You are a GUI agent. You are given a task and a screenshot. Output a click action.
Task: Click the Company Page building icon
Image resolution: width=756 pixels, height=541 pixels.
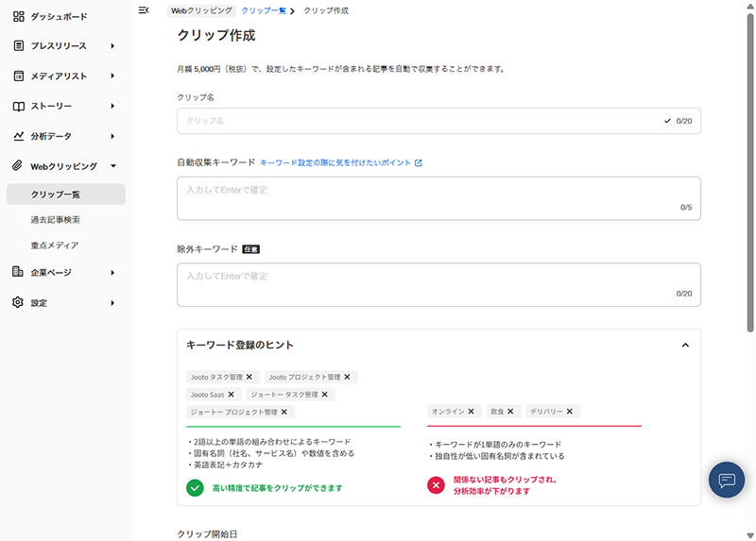pos(17,272)
